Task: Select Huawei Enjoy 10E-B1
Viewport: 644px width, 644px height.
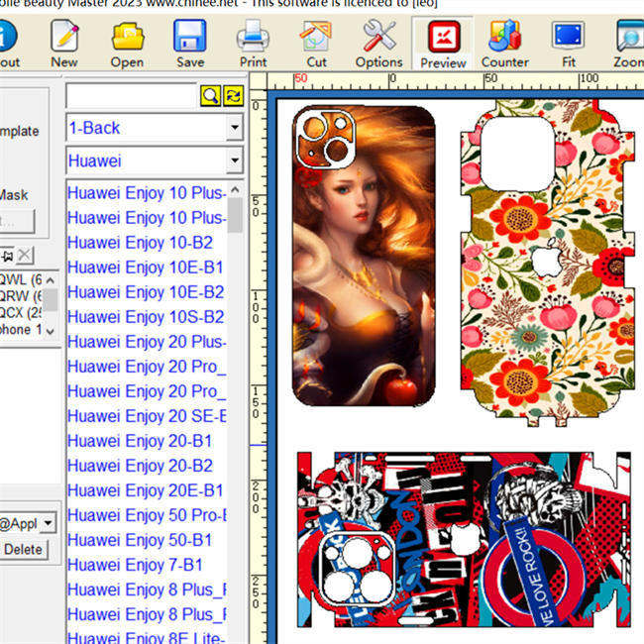Action: coord(147,268)
